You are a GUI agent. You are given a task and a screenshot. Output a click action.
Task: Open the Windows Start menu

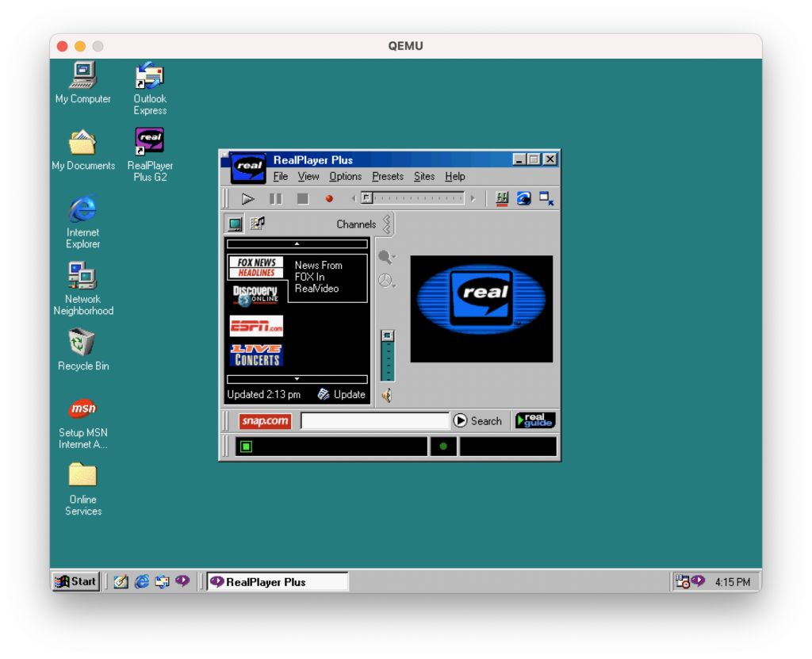click(x=75, y=581)
